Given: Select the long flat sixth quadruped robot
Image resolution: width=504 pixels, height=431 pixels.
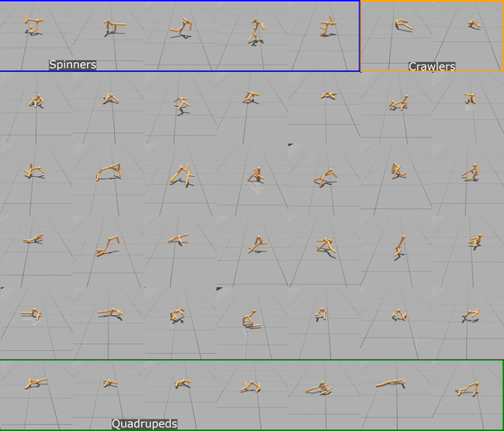Looking at the screenshot, I should pos(391,383).
